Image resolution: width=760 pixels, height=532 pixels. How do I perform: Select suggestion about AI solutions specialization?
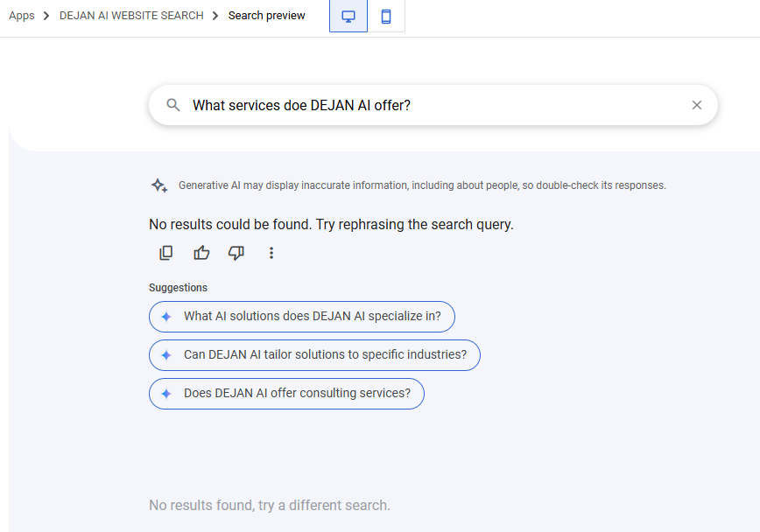tap(312, 317)
